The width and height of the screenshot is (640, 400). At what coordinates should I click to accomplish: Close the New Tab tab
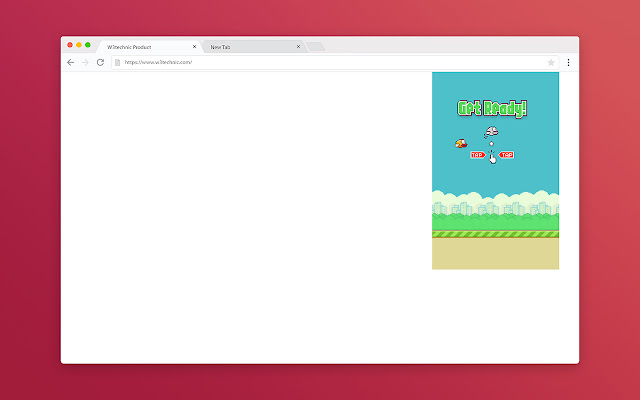pyautogui.click(x=298, y=46)
